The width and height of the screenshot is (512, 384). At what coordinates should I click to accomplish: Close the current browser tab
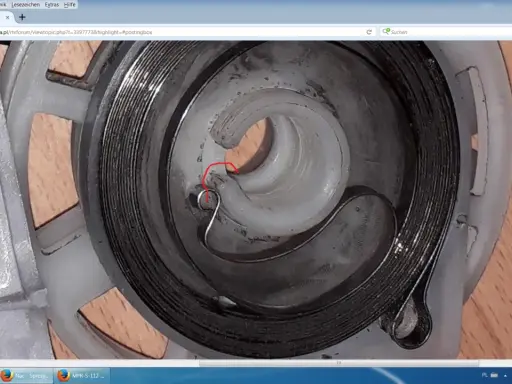tap(7, 17)
